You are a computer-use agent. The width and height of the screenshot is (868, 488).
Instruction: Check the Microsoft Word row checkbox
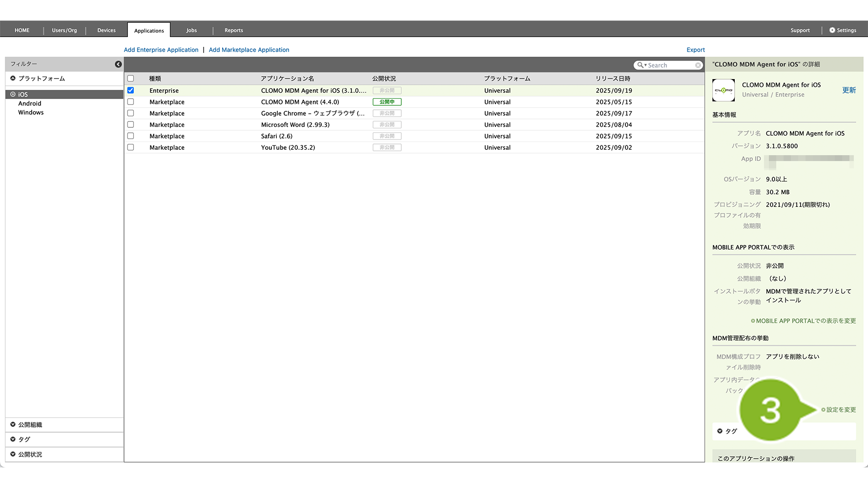click(130, 124)
